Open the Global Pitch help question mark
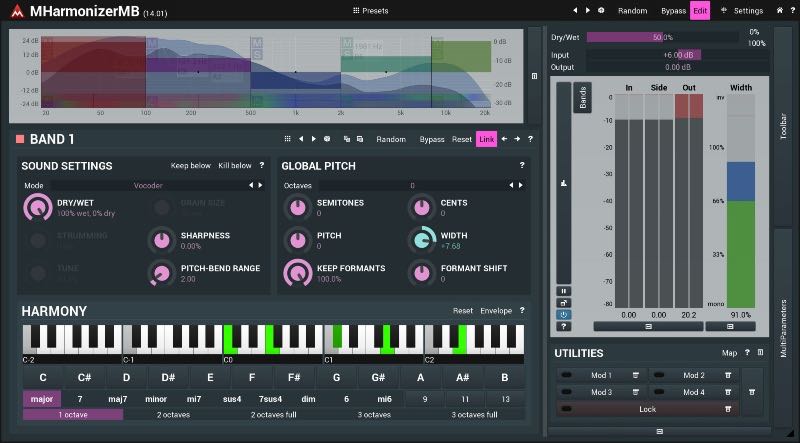The width and height of the screenshot is (800, 443). point(521,165)
